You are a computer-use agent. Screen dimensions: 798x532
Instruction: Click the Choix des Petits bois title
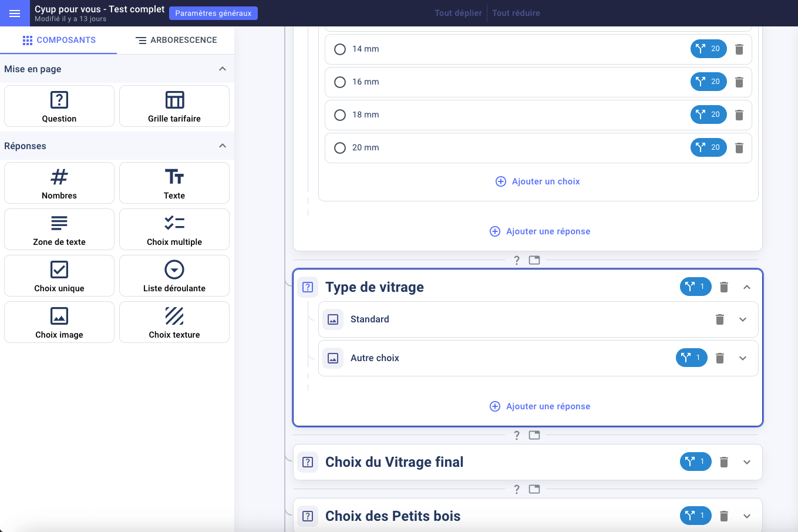click(x=393, y=516)
